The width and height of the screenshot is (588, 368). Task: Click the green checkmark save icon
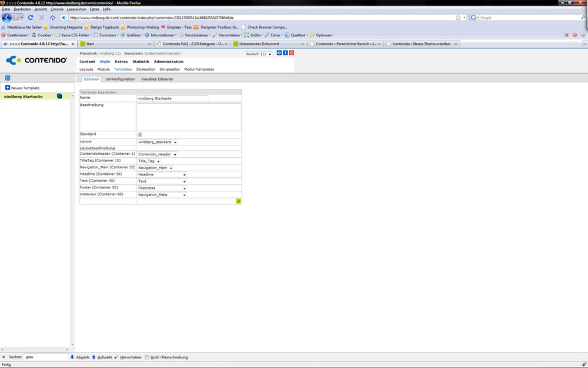238,201
